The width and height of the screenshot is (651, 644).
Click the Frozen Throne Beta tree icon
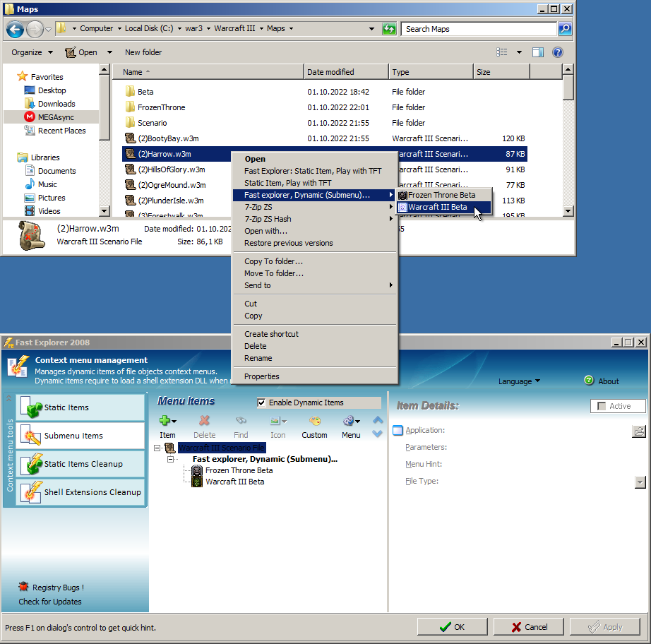197,470
